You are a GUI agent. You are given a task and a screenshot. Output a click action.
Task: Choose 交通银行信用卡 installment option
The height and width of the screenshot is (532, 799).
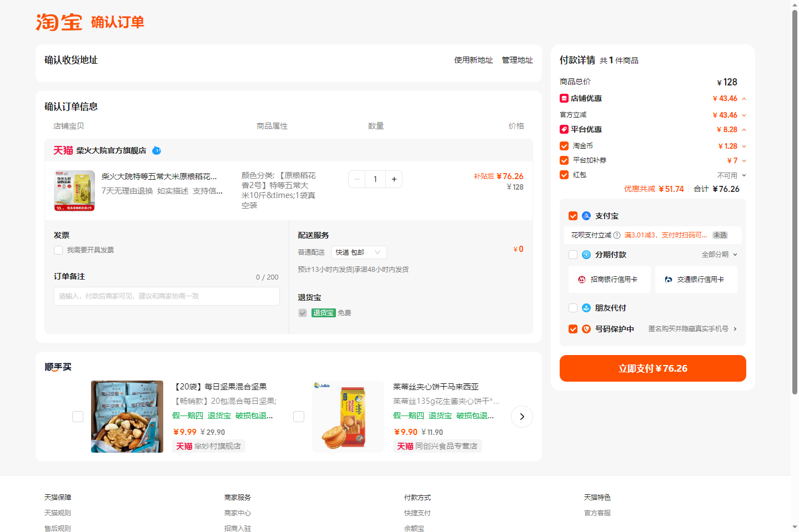696,280
